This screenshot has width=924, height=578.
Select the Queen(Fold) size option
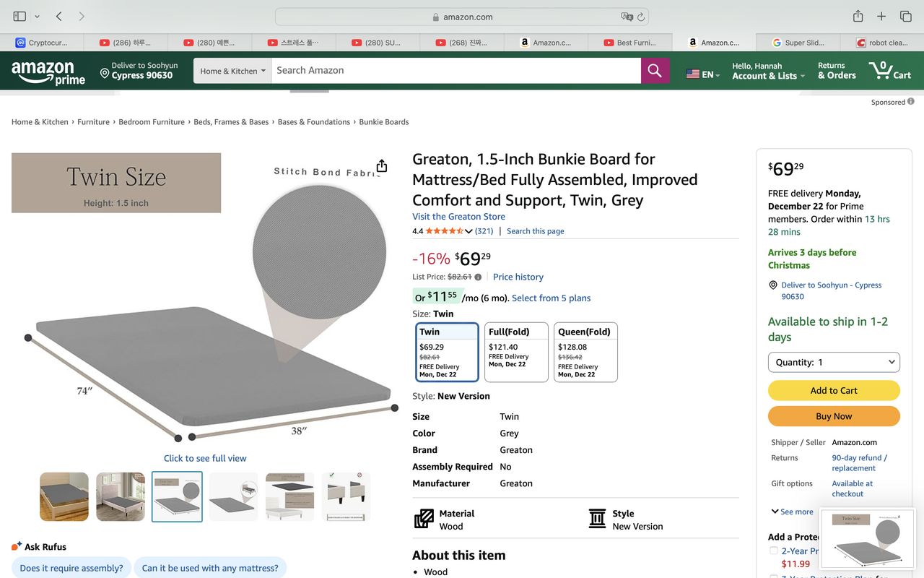585,352
